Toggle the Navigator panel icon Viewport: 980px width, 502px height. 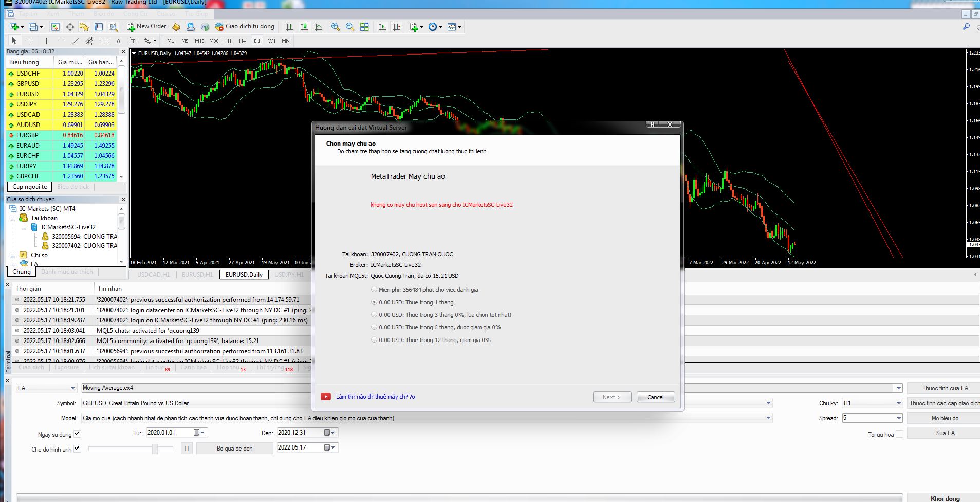coord(84,27)
